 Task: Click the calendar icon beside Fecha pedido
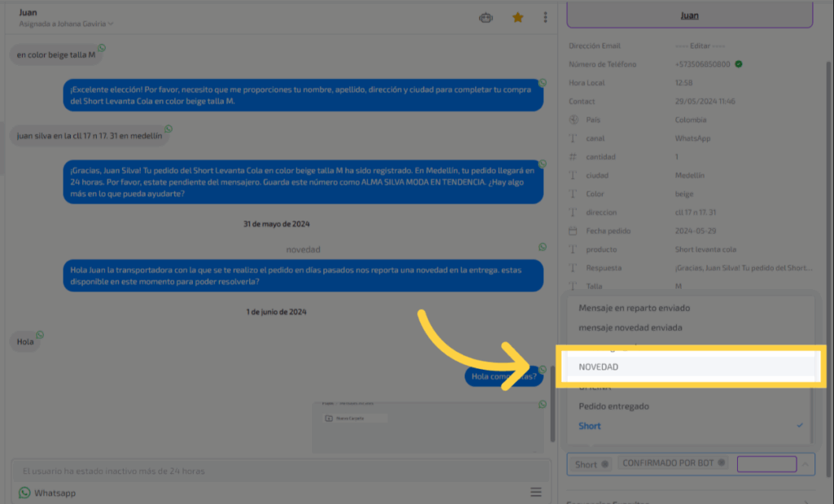point(573,231)
